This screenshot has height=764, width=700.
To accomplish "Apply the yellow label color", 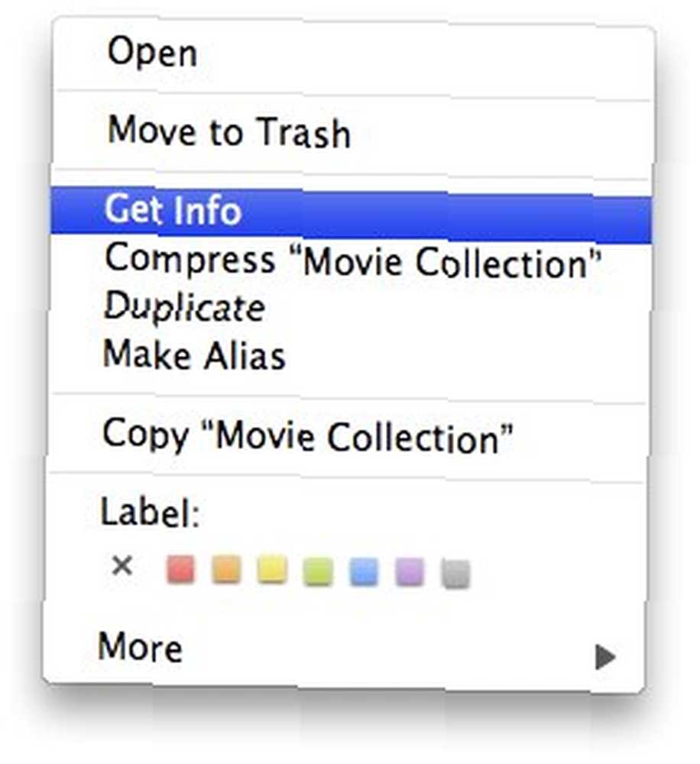I will tap(272, 569).
